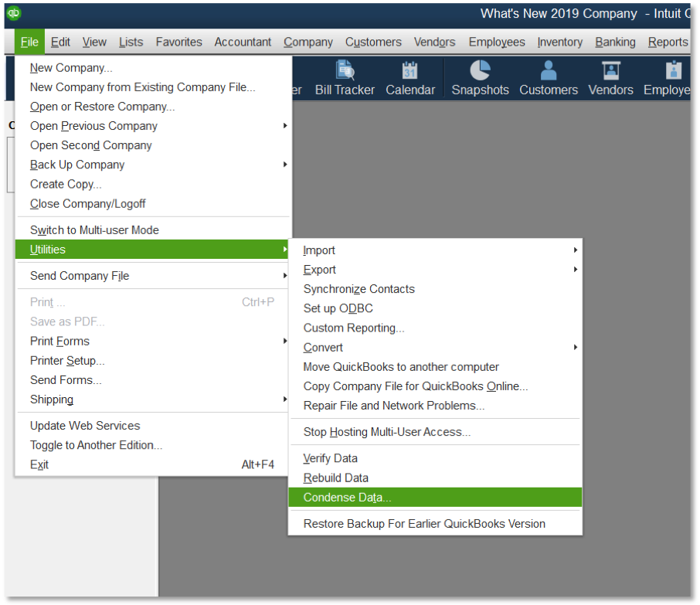Screen dimensions: 700x605
Task: Choose Send Forms
Action: click(x=153, y=379)
